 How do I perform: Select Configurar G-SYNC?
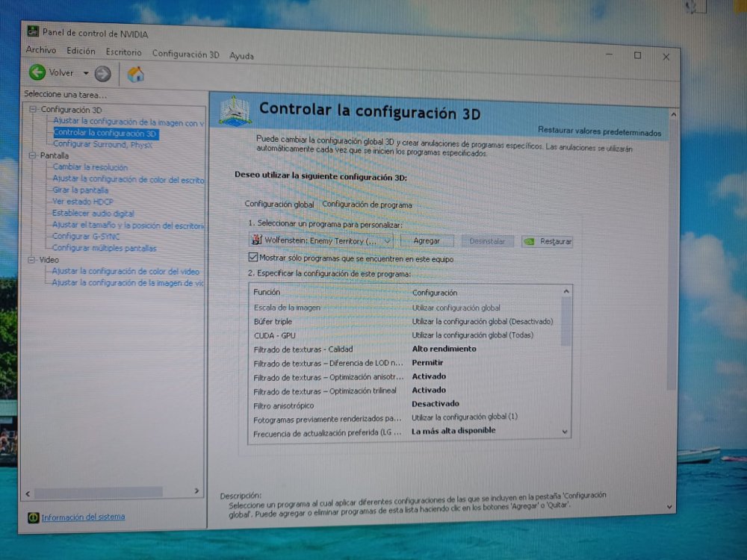pos(86,236)
